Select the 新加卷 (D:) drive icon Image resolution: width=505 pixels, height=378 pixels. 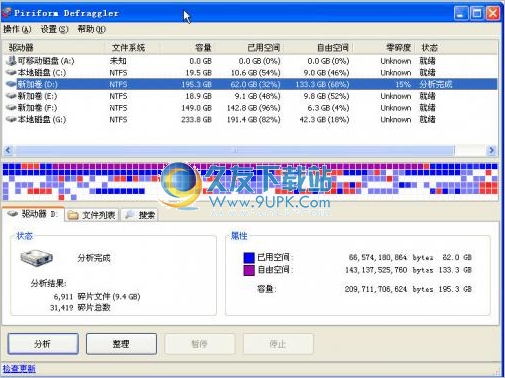click(x=11, y=84)
